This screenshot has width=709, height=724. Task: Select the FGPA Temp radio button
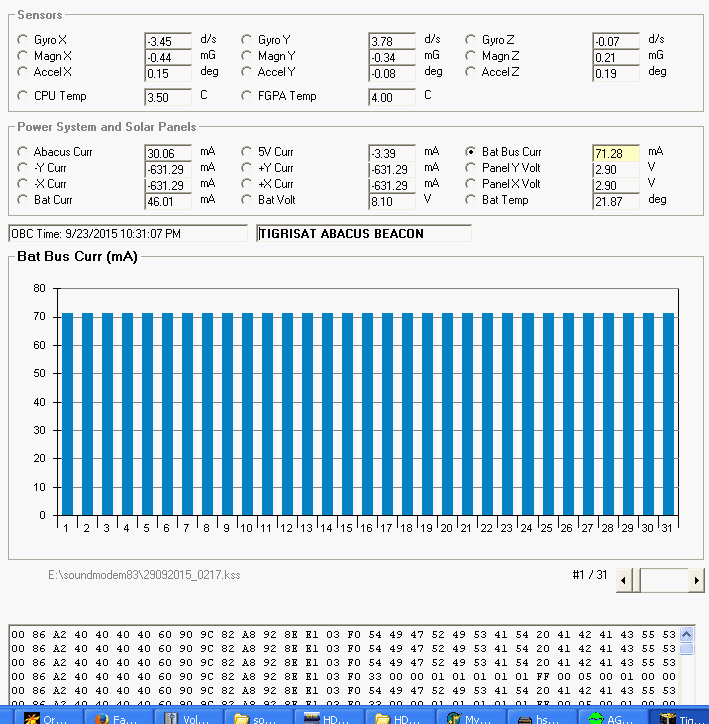(x=246, y=96)
